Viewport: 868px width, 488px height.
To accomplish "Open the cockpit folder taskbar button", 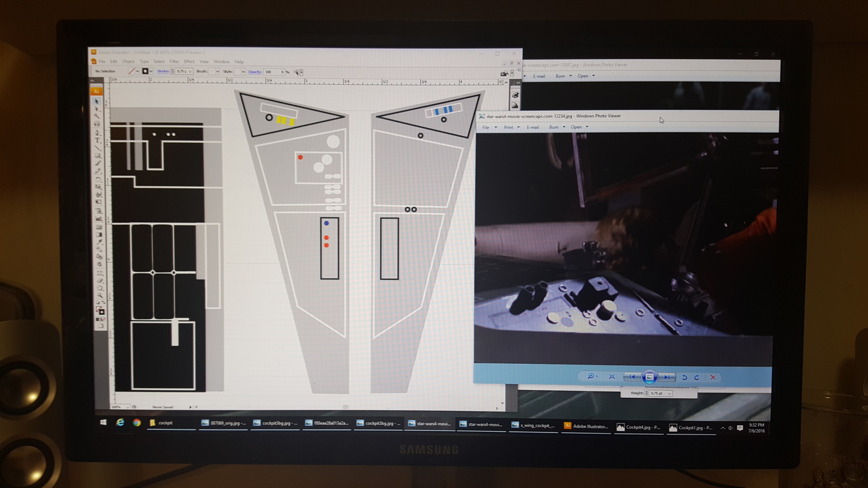I will tap(171, 423).
